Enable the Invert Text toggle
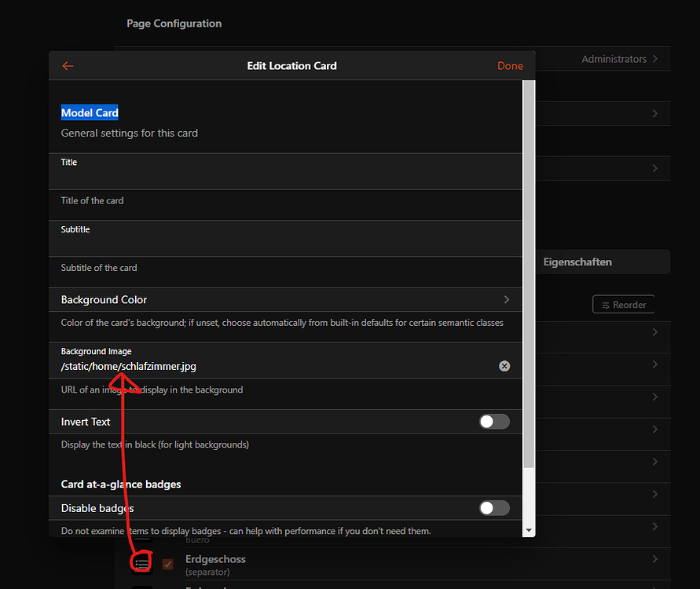 coord(494,422)
